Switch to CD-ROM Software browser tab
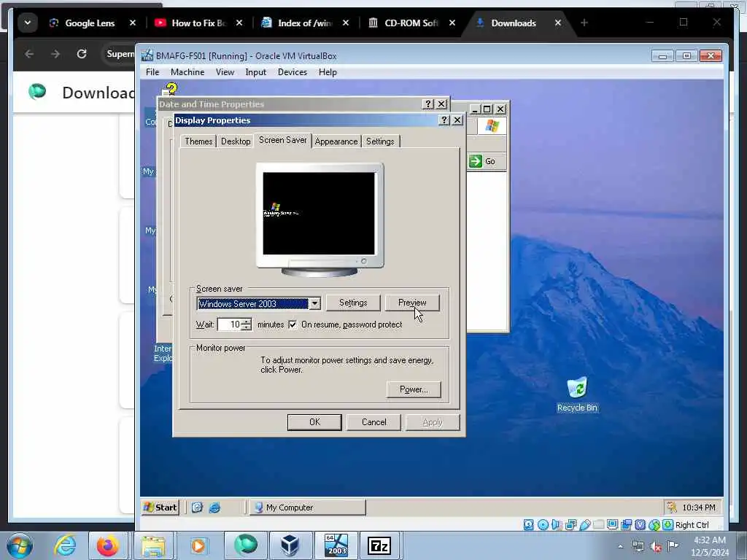This screenshot has height=560, width=747. [411, 23]
